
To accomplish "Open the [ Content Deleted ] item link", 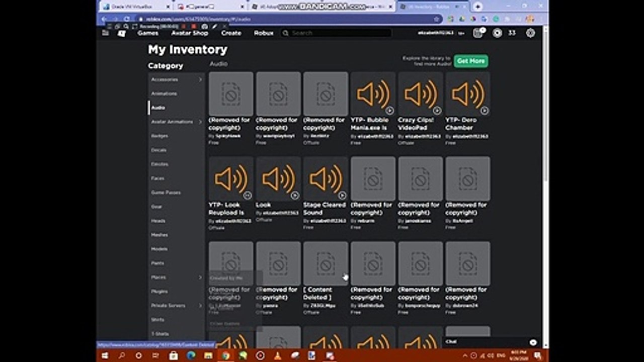I will [x=318, y=294].
